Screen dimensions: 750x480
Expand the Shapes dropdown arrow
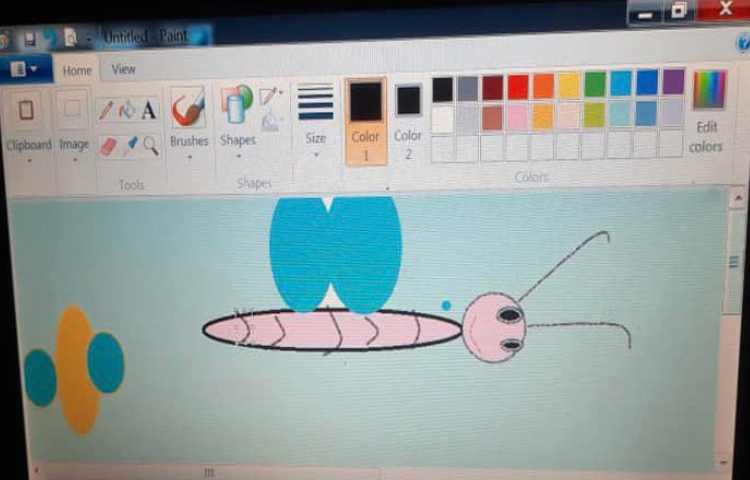coord(238,156)
